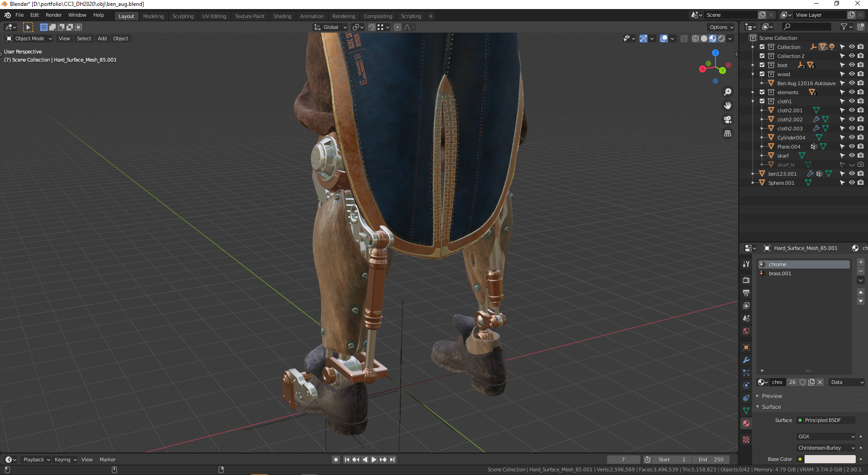Image resolution: width=868 pixels, height=475 pixels.
Task: Uncheck the Collection 2 checkbox
Action: (762, 56)
